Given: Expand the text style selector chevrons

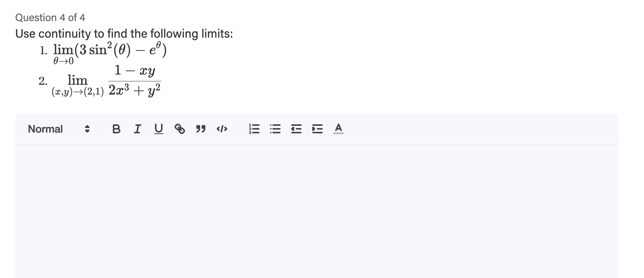Looking at the screenshot, I should [x=87, y=129].
